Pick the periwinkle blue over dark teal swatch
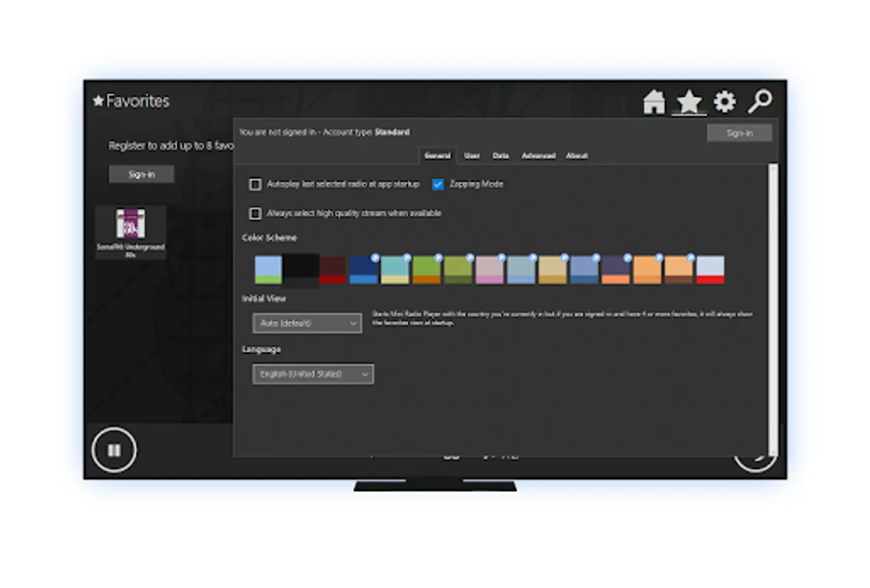Viewport: 870px width, 588px height. 584,270
